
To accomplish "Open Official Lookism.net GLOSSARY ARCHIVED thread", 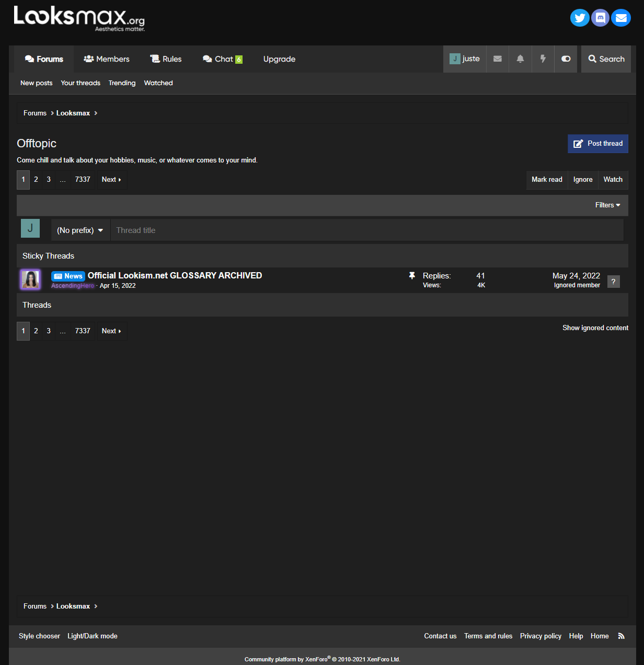I will click(175, 275).
